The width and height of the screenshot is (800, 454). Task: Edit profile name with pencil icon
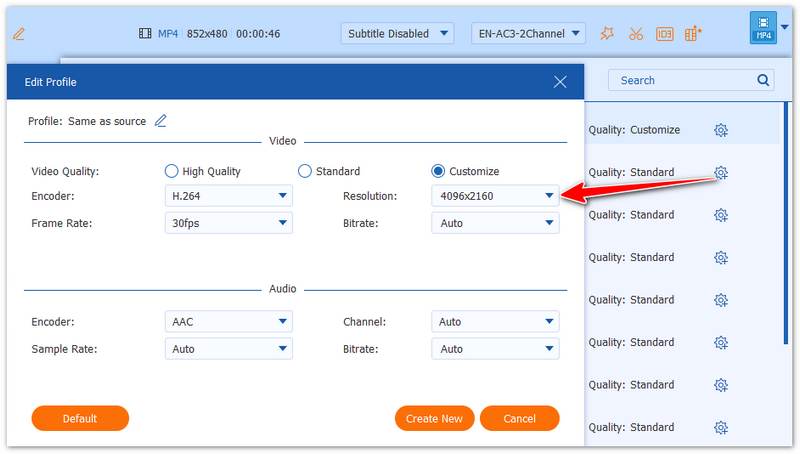[161, 121]
